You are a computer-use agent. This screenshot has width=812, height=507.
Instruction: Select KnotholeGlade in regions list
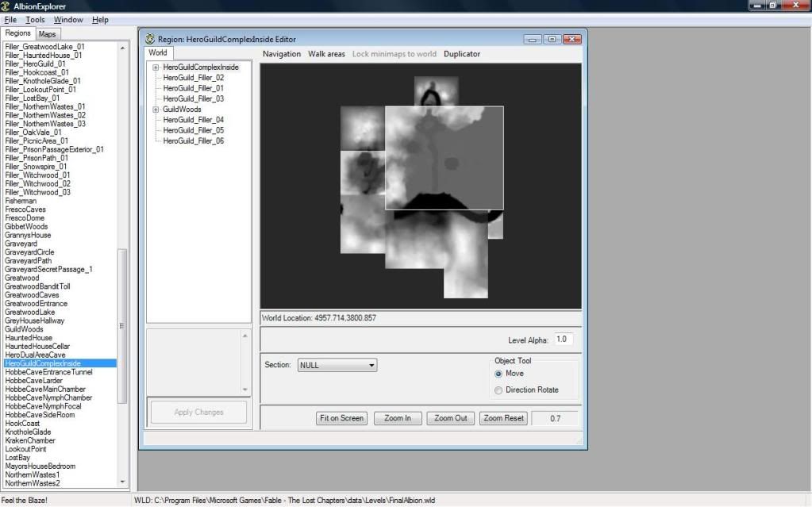pos(28,432)
